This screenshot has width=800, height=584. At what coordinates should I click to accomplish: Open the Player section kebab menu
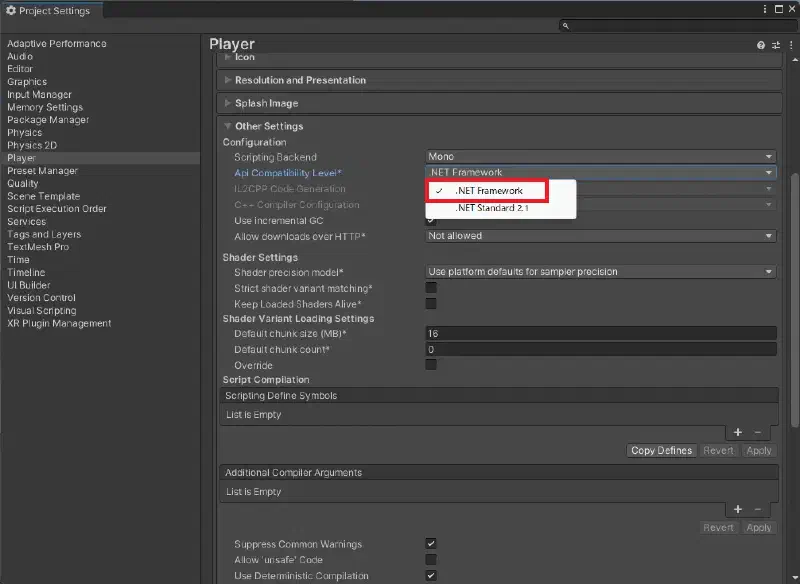tap(791, 45)
